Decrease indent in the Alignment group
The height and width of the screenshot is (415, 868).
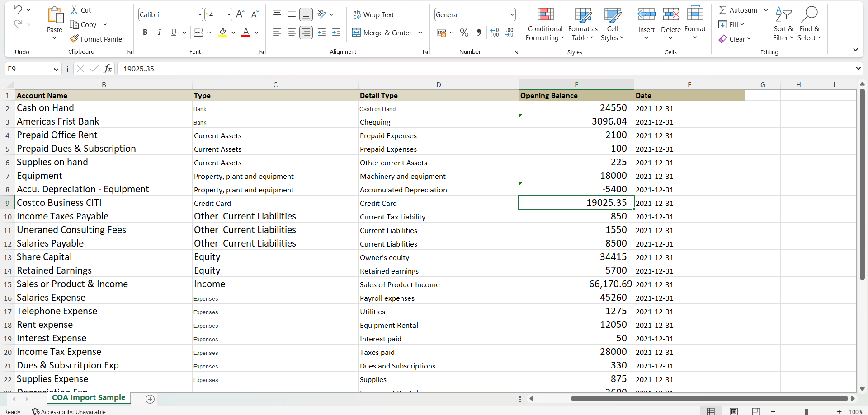322,32
